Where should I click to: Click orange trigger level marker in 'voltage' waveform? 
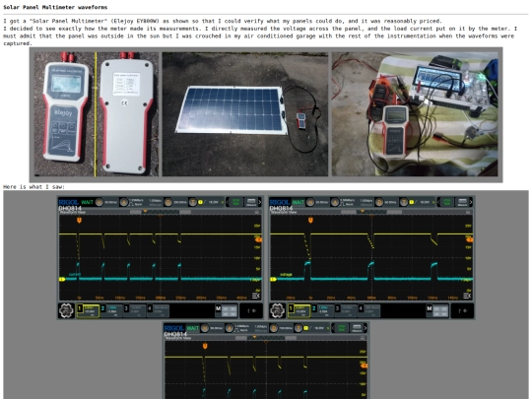click(x=470, y=239)
